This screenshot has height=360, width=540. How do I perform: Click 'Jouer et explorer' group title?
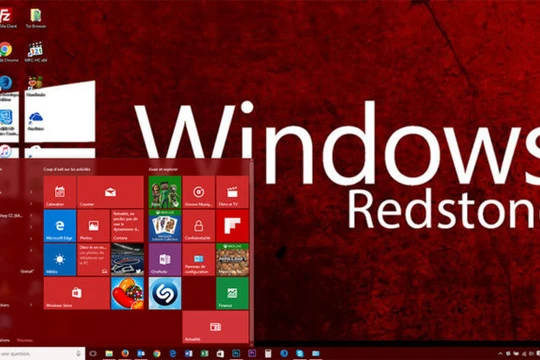click(163, 169)
